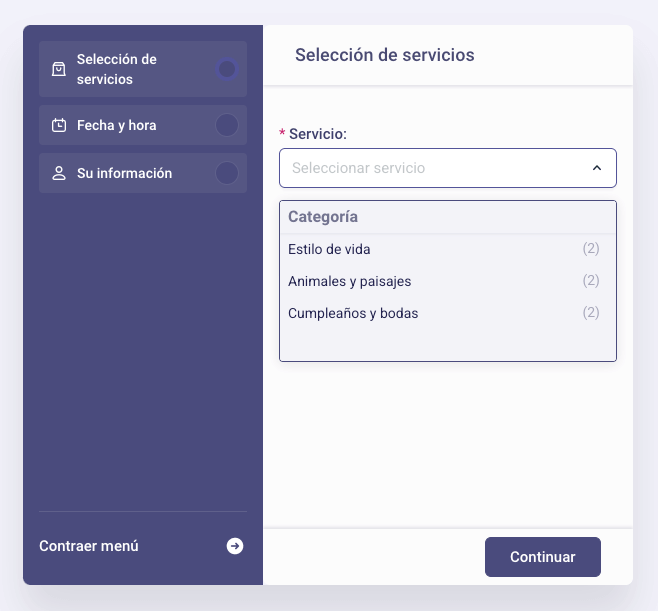Click the shopping bag icon in sidebar
The image size is (658, 611).
pos(59,69)
